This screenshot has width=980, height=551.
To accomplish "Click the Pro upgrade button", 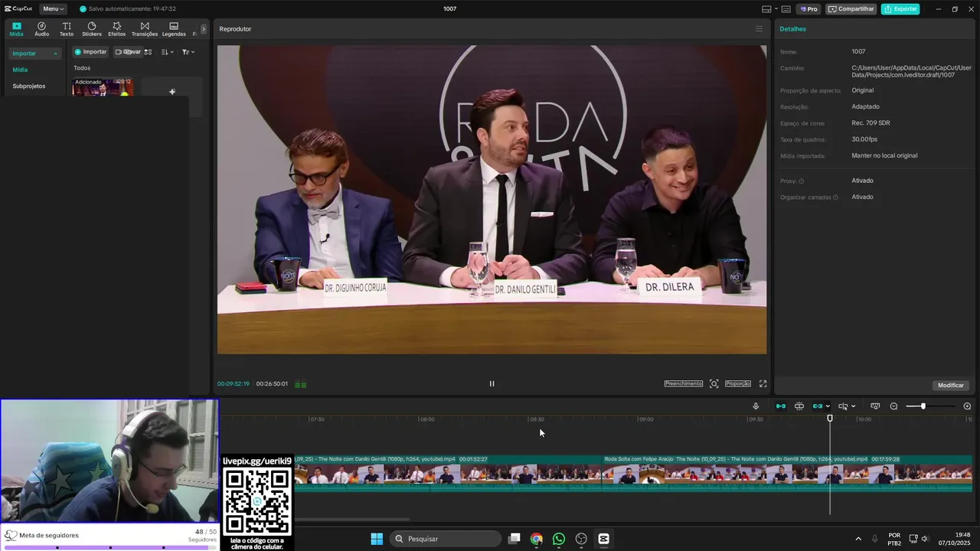I will 808,9.
